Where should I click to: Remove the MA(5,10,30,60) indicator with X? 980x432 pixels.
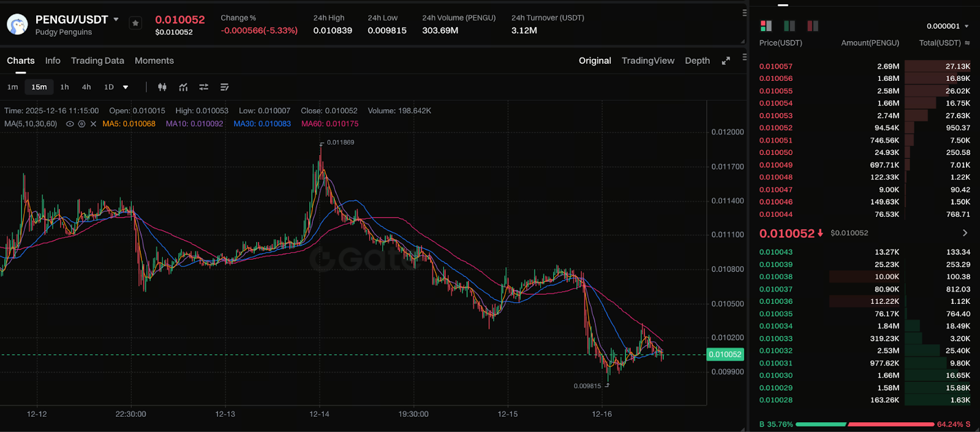tap(93, 124)
